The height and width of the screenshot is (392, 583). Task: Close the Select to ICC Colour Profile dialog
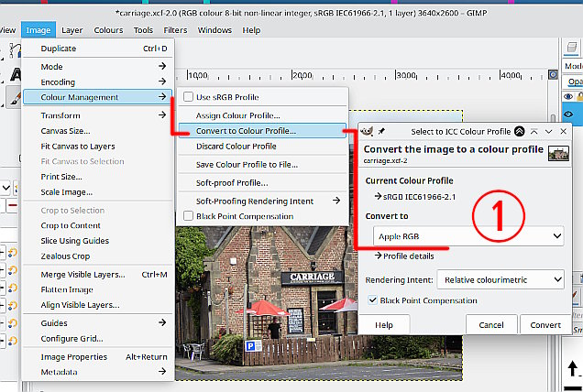point(564,131)
